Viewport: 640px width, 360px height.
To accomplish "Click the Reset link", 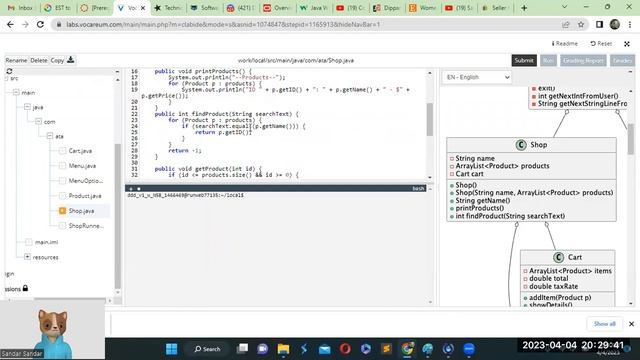I will [601, 43].
